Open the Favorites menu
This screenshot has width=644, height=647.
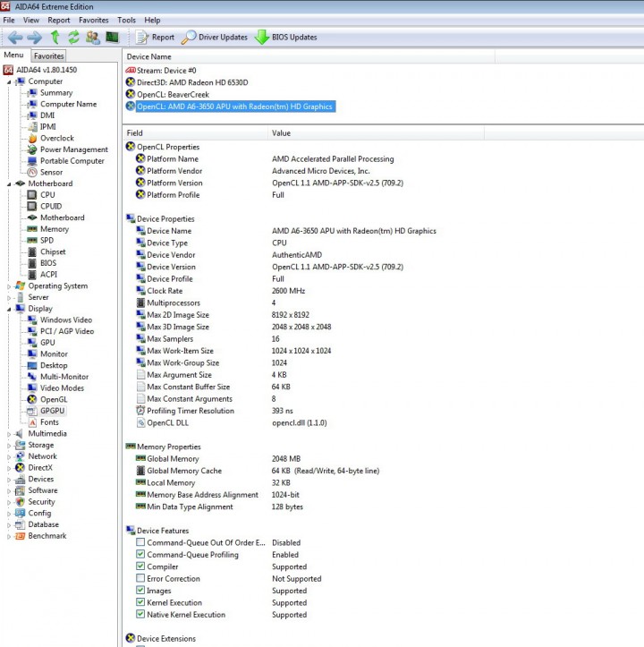click(94, 21)
